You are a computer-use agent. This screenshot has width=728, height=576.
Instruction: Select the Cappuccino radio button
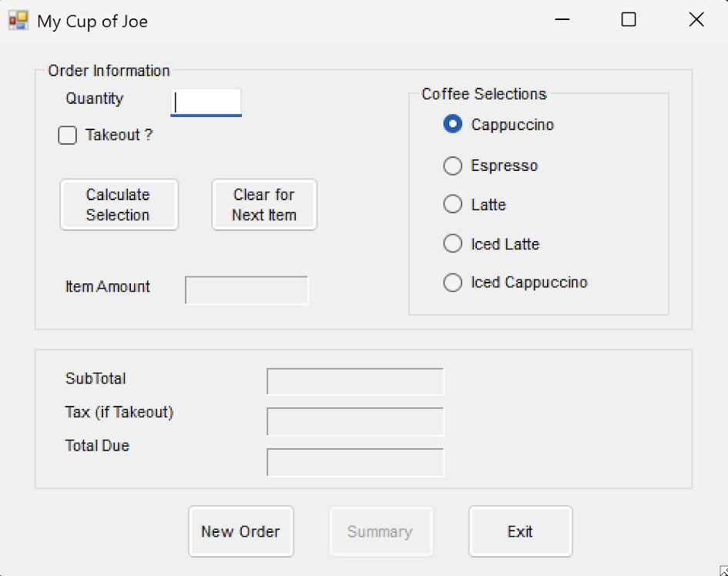453,125
